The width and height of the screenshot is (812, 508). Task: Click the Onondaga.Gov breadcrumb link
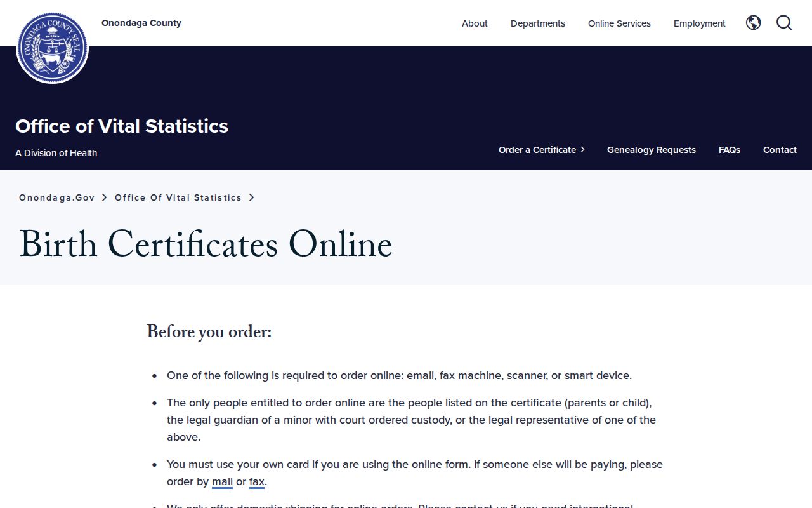(x=57, y=197)
